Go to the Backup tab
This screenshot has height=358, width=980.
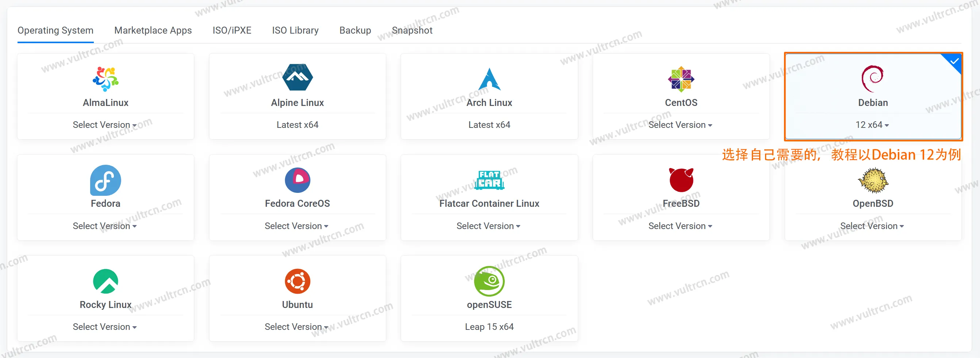[355, 30]
